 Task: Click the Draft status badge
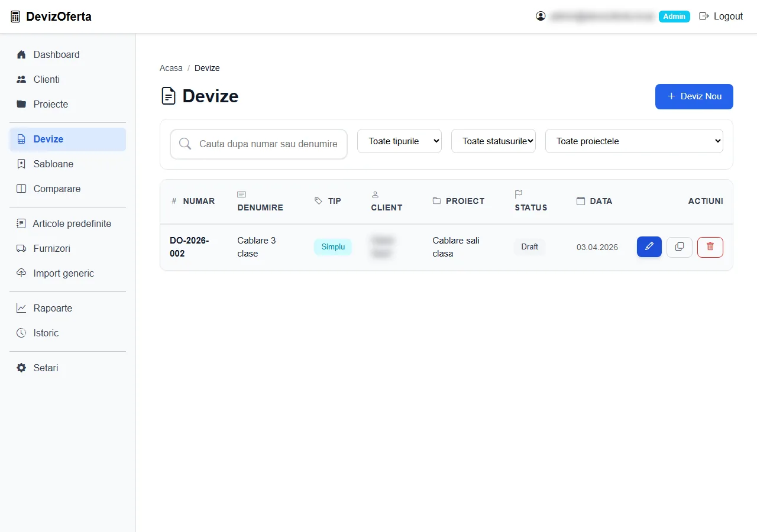pyautogui.click(x=530, y=247)
